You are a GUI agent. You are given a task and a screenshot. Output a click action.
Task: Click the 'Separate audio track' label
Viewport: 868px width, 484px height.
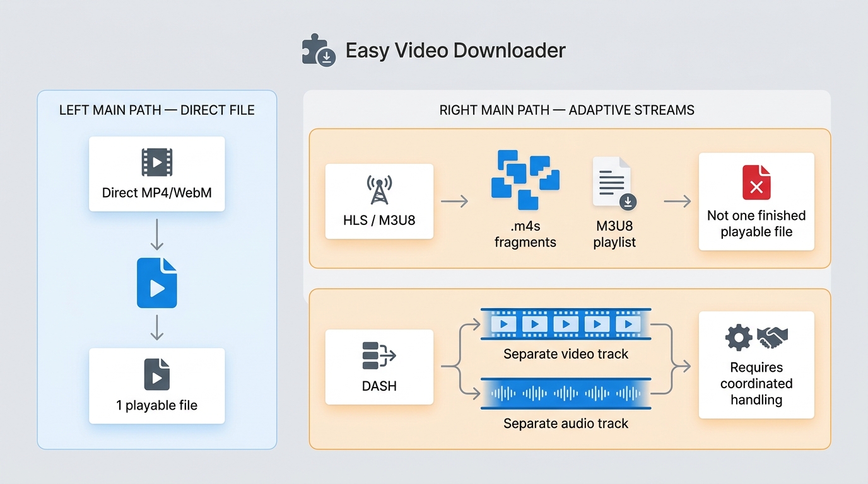pyautogui.click(x=566, y=423)
